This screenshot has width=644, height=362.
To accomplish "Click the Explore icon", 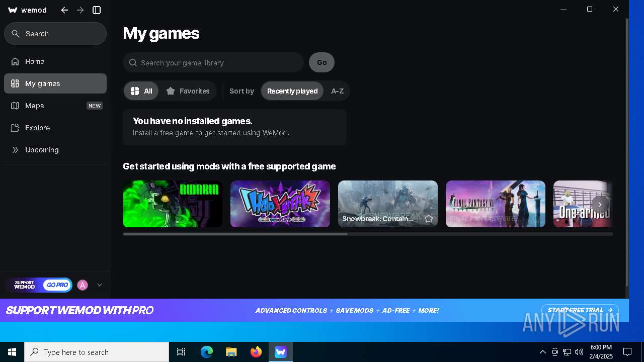I will pos(15,128).
